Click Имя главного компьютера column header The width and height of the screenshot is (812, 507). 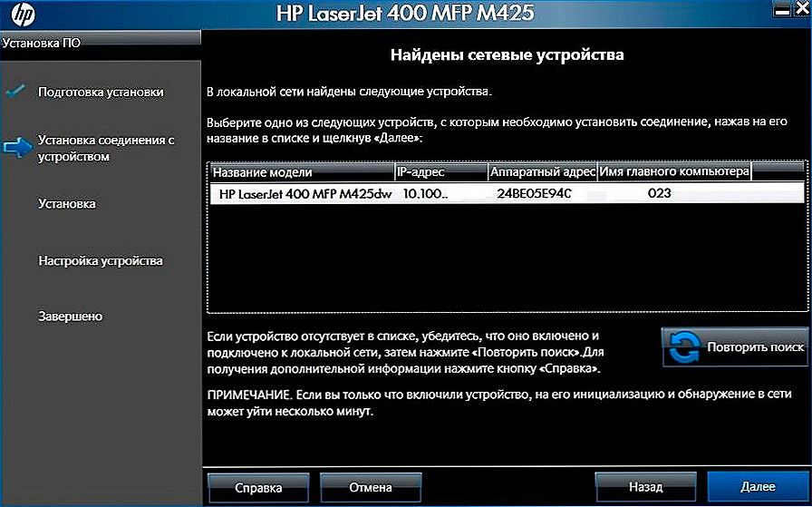674,171
